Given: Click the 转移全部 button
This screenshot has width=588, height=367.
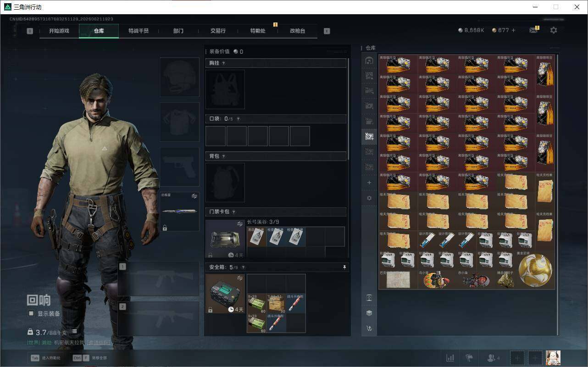Looking at the screenshot, I should coord(90,358).
